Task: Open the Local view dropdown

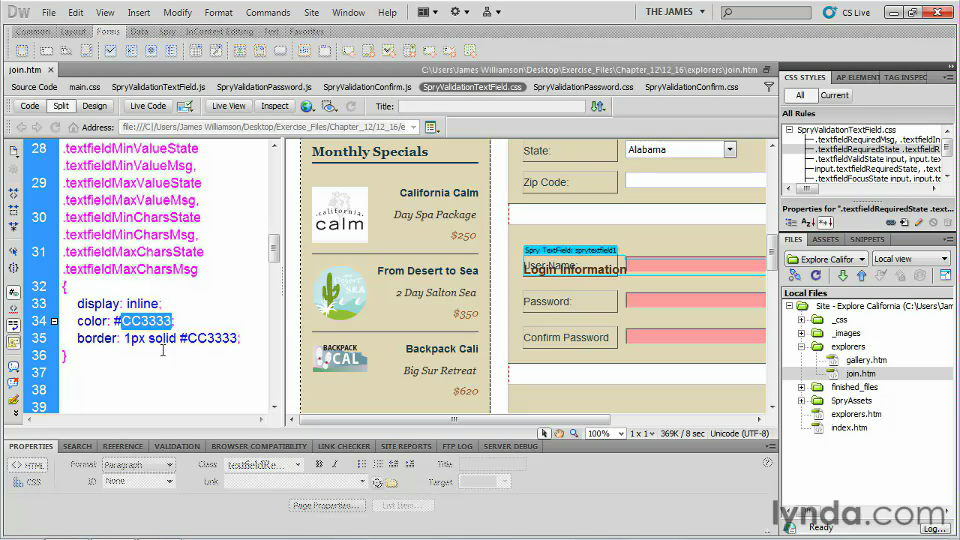Action: pos(910,259)
